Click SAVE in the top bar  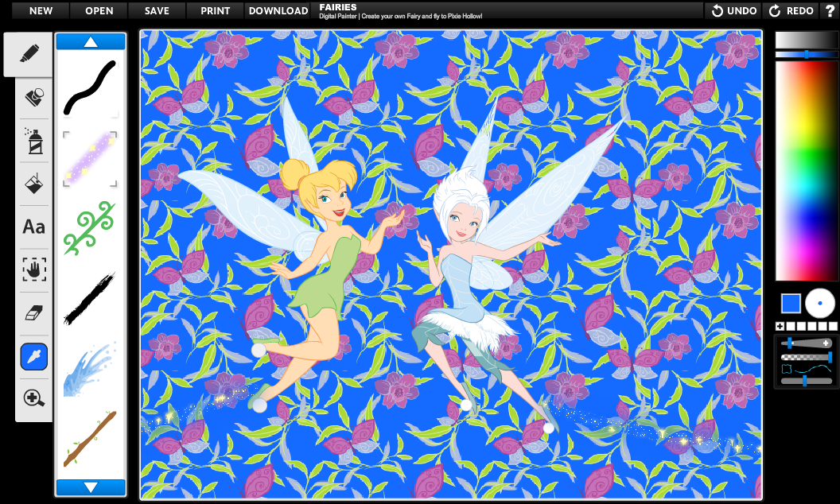coord(157,10)
